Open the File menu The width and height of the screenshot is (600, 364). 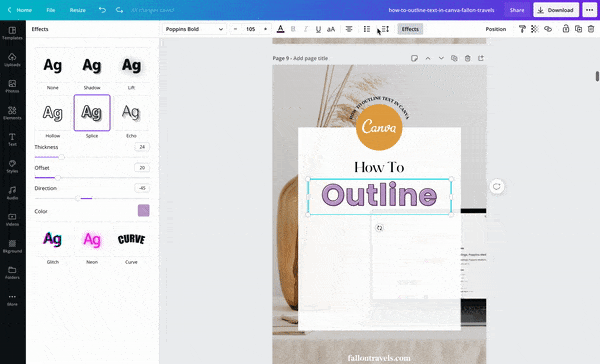pos(51,10)
